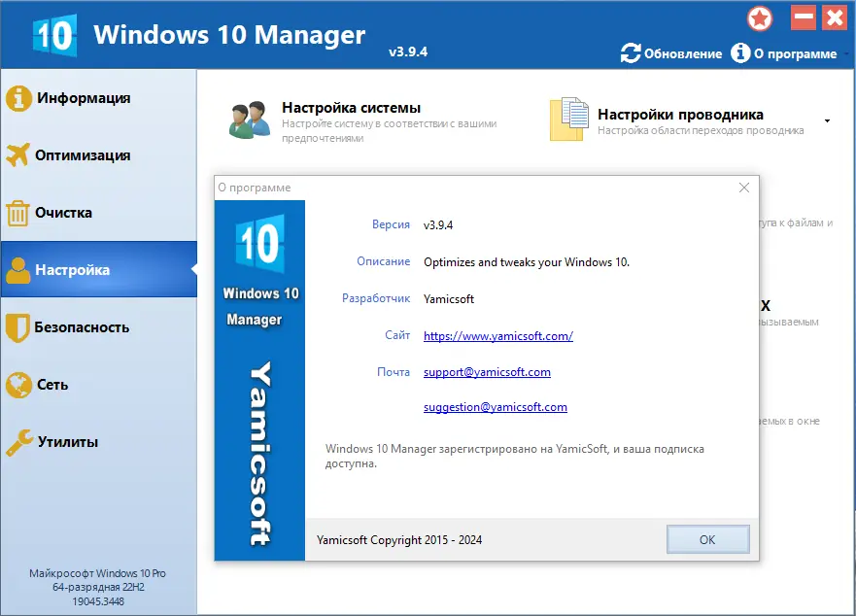Click the registration status message
Viewport: 856px width, 616px height.
[x=514, y=456]
